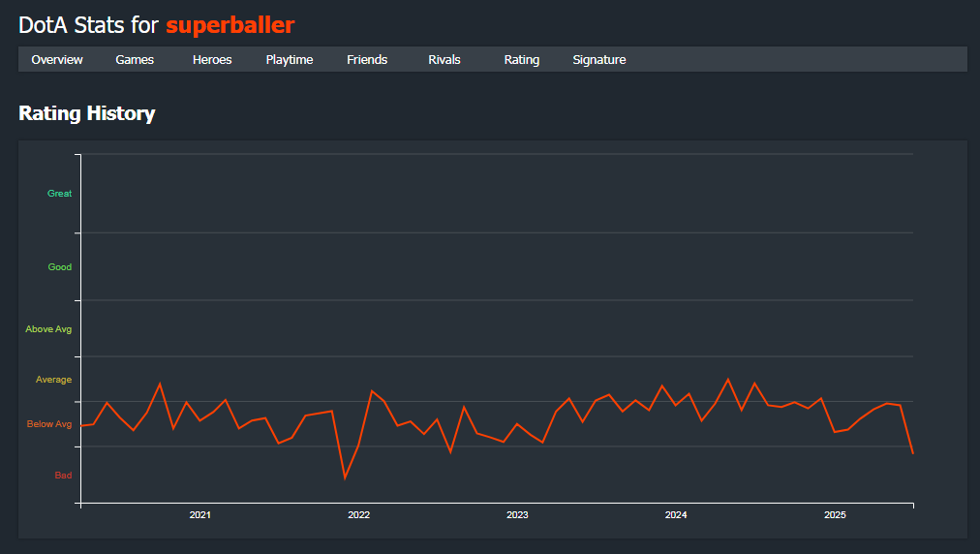Open the Signature tab

pos(599,59)
